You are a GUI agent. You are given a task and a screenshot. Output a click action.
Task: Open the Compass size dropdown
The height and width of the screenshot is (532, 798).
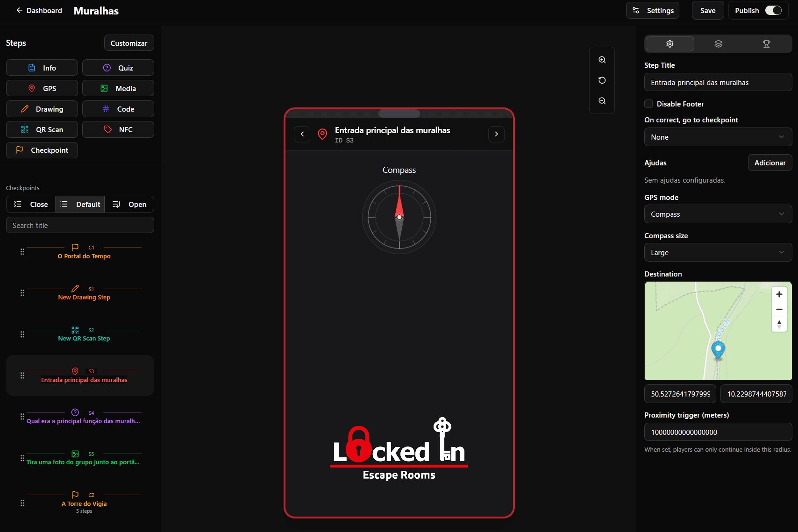(x=718, y=252)
